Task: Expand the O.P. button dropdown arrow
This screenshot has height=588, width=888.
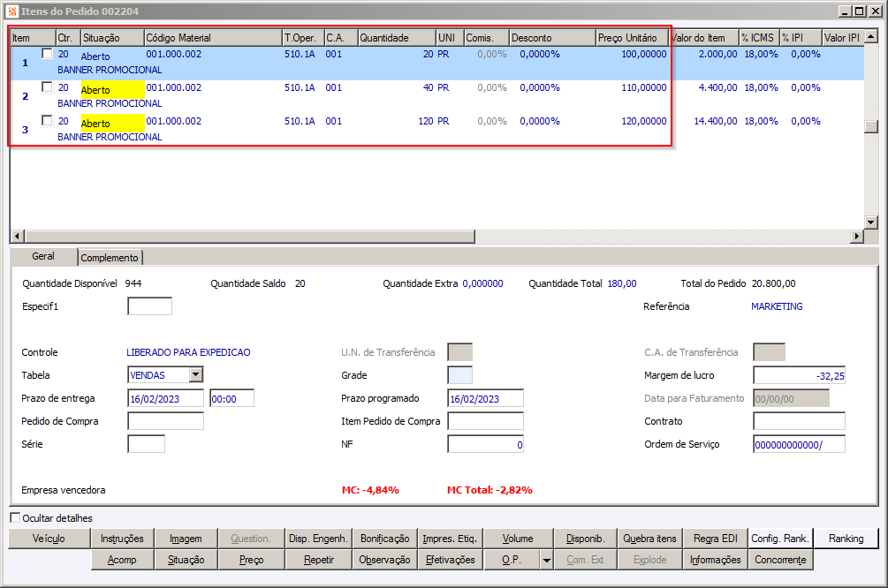Action: [547, 560]
